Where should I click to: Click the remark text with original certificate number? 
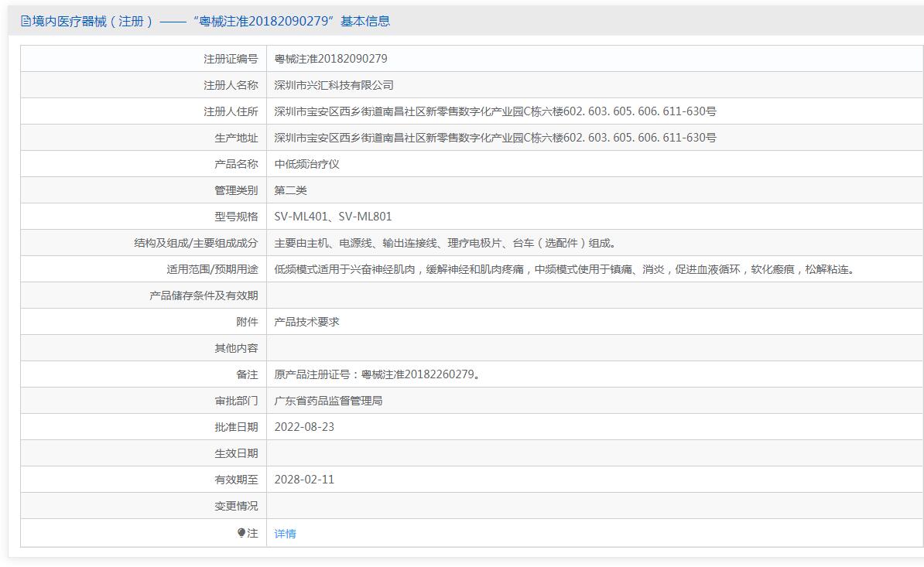[x=378, y=374]
